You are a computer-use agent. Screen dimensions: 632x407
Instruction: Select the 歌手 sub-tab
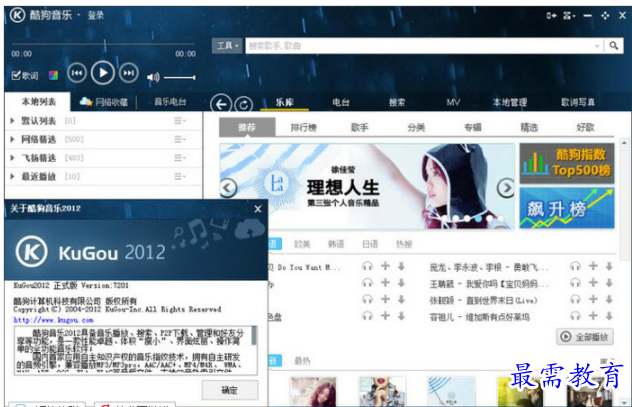click(x=360, y=128)
